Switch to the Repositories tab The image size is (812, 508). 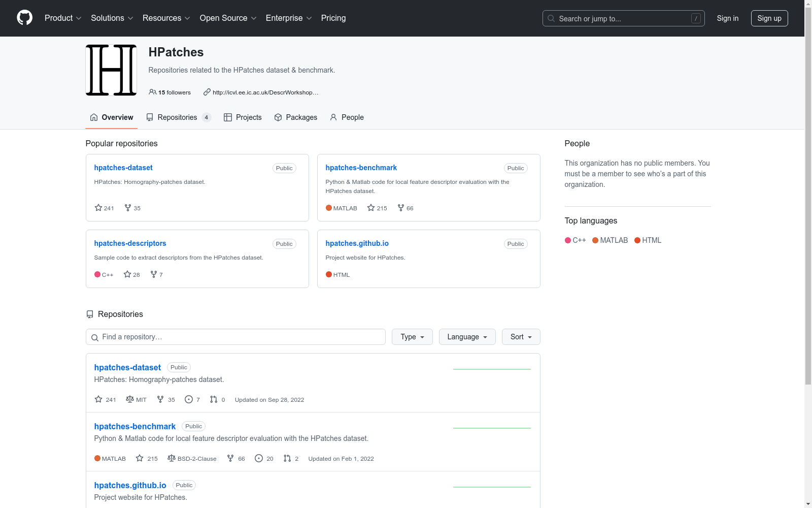(179, 117)
